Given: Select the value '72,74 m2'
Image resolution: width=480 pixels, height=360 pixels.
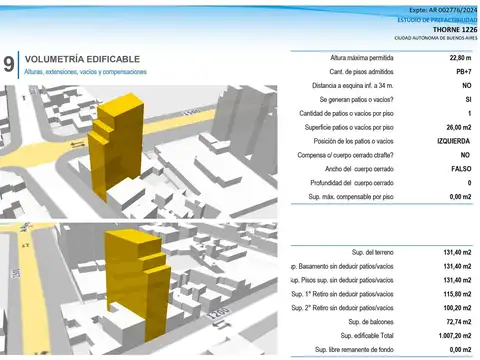Looking at the screenshot, I should point(459,322).
